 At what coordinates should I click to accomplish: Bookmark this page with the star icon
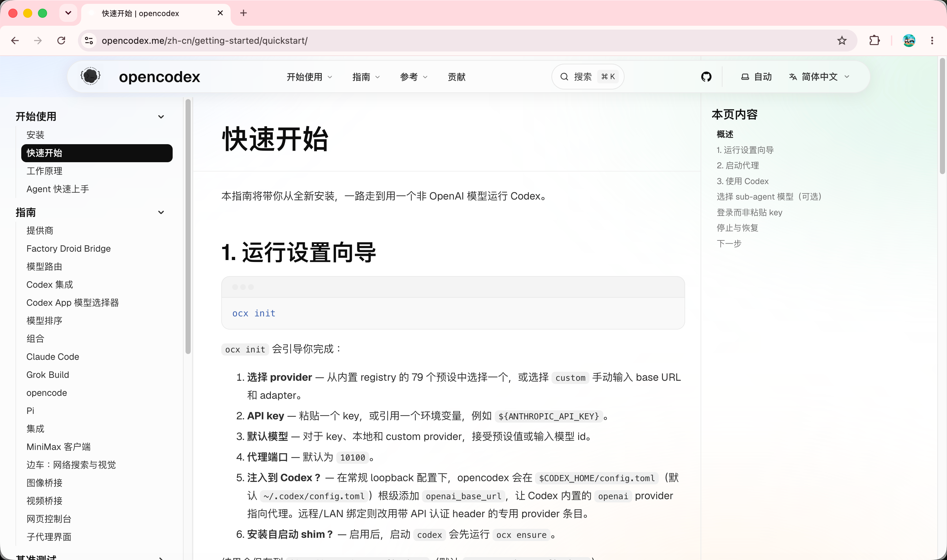coord(842,40)
